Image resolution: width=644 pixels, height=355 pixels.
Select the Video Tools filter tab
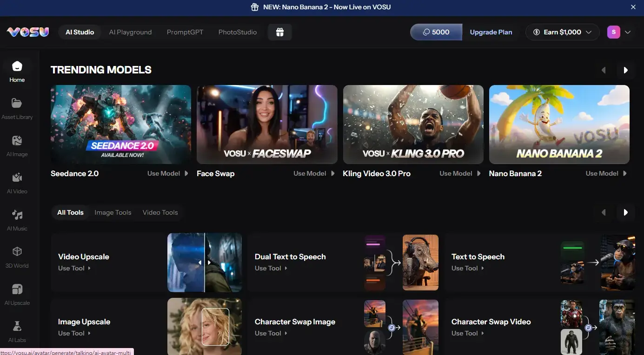(x=160, y=212)
